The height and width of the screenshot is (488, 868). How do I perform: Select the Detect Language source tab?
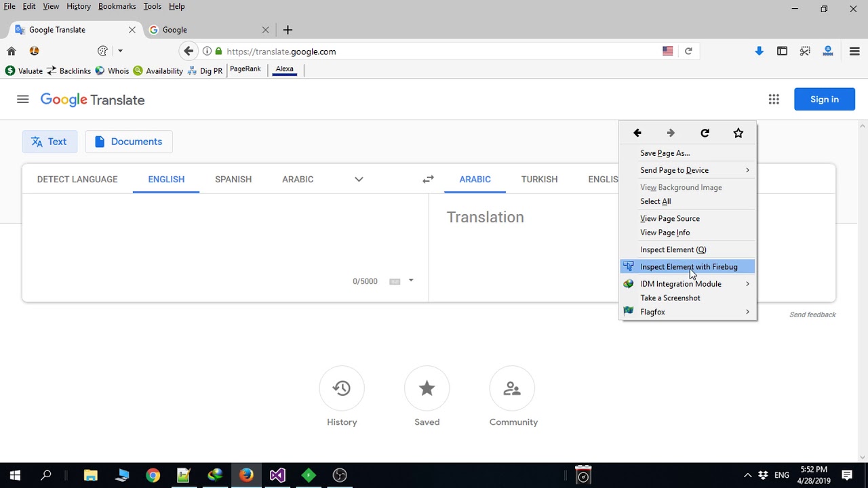pyautogui.click(x=77, y=179)
